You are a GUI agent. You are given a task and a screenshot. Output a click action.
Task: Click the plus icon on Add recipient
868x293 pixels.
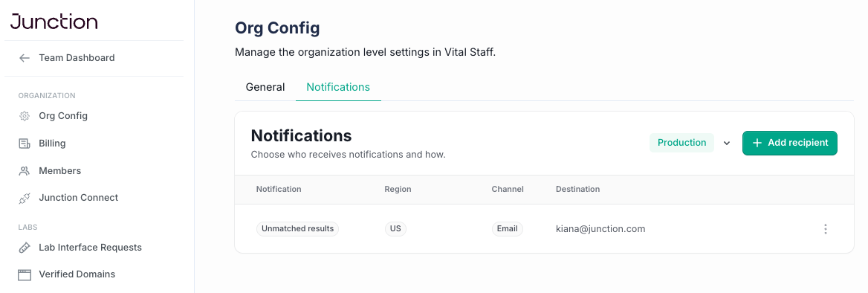[757, 143]
